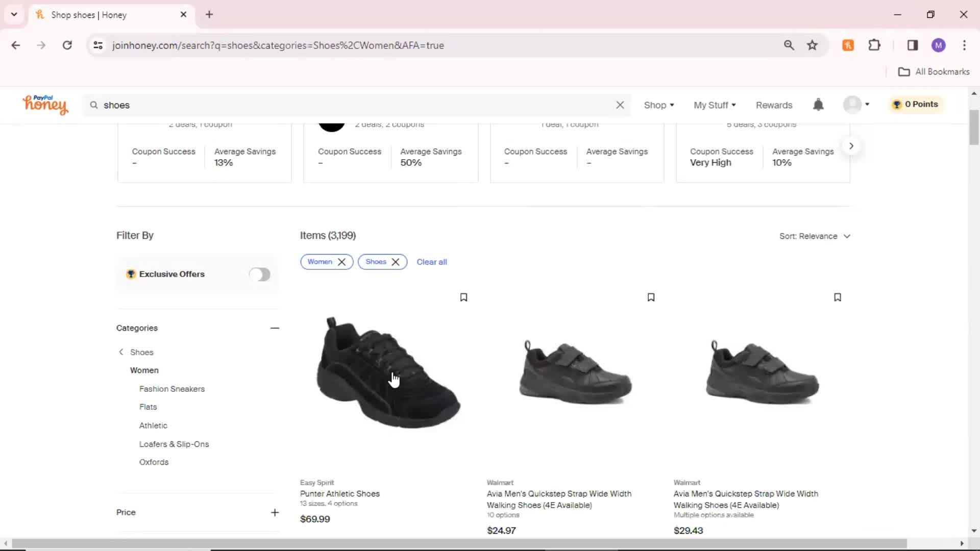The image size is (980, 551).
Task: Click the My Stuff menu item
Action: coord(712,104)
